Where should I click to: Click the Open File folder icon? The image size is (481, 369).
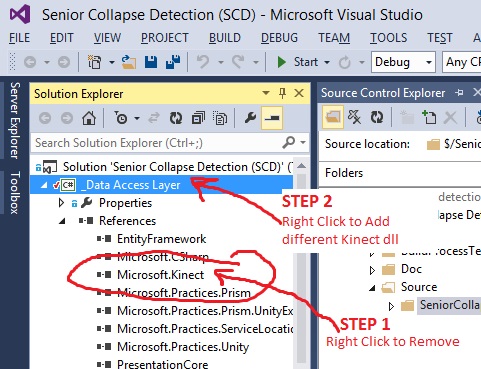129,62
